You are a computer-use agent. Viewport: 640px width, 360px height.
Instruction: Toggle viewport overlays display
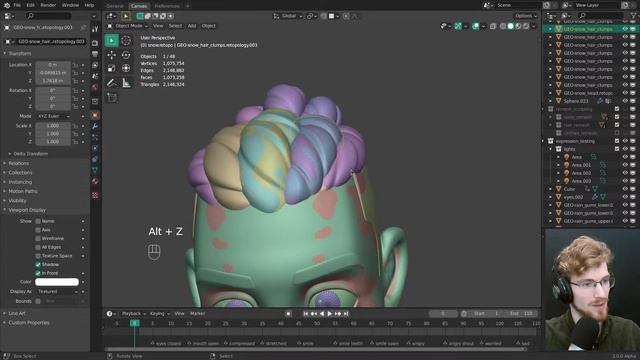476,26
